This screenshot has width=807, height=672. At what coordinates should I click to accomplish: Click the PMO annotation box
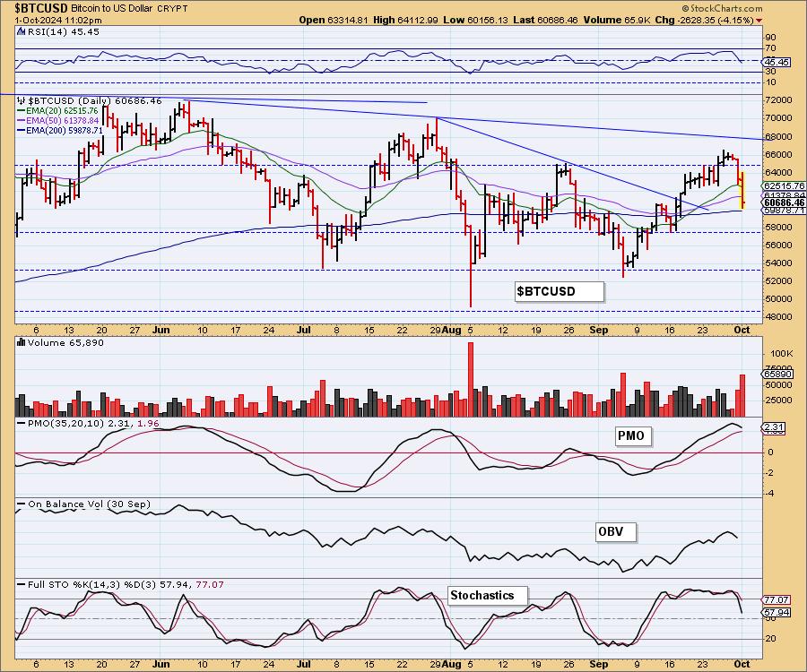click(x=634, y=436)
